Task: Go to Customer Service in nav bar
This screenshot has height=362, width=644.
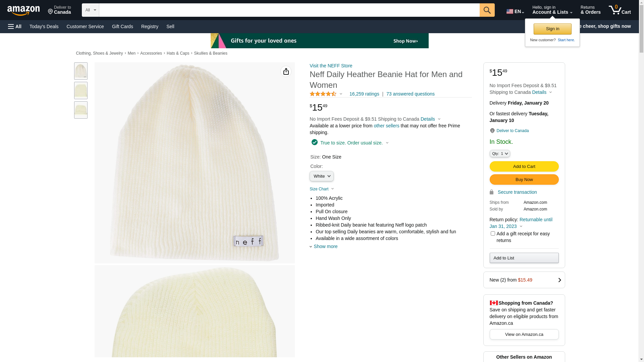Action: 85,26
